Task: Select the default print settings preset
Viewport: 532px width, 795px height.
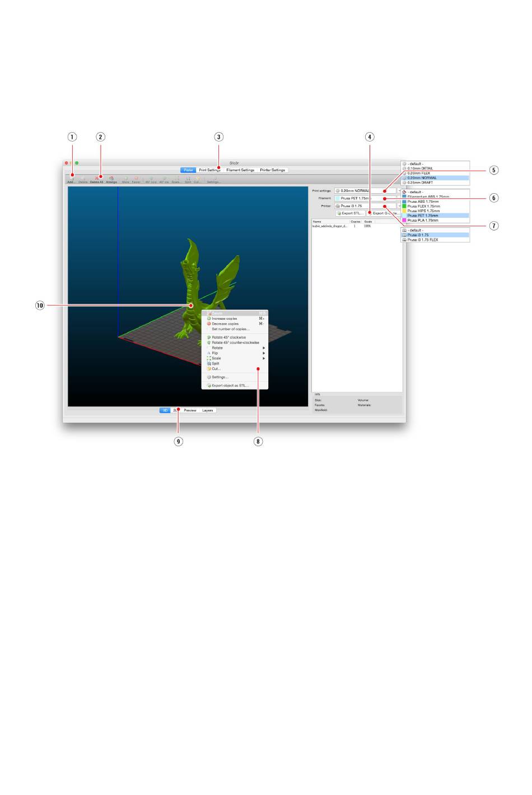Action: [x=435, y=164]
